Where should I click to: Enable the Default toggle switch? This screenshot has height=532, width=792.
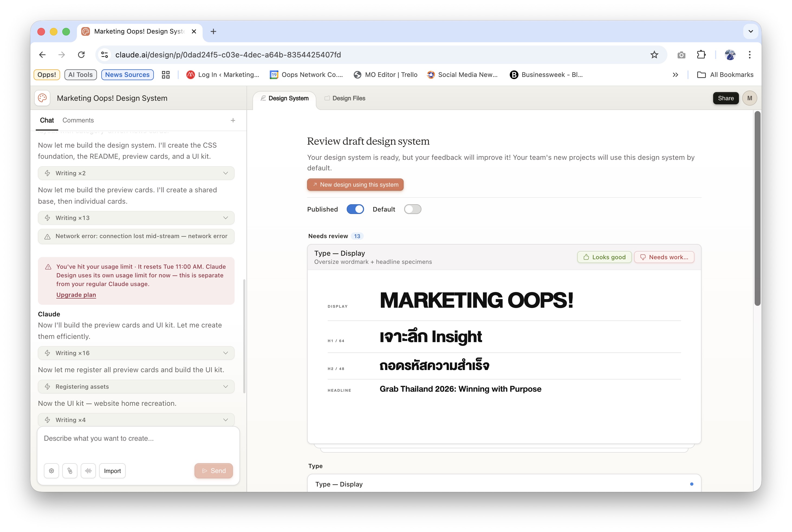click(x=412, y=209)
